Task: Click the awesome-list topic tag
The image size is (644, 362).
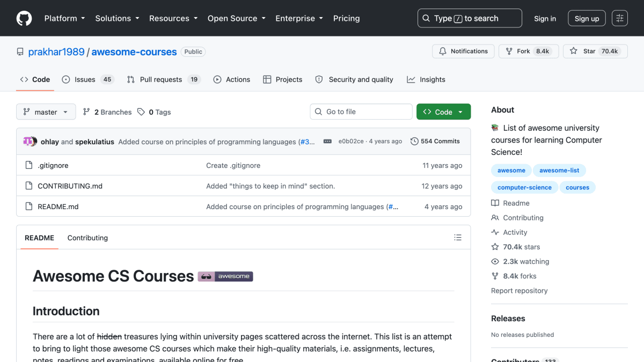Action: tap(559, 171)
